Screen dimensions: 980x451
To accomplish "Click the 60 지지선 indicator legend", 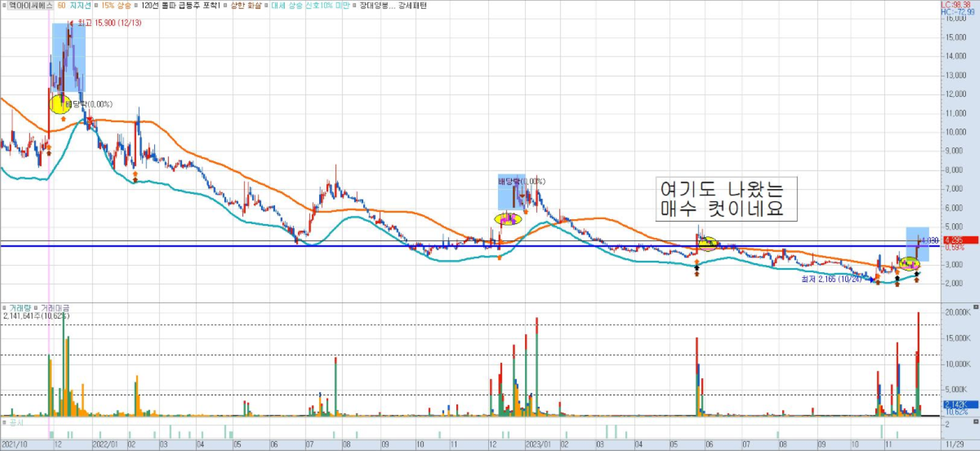I will 74,6.
